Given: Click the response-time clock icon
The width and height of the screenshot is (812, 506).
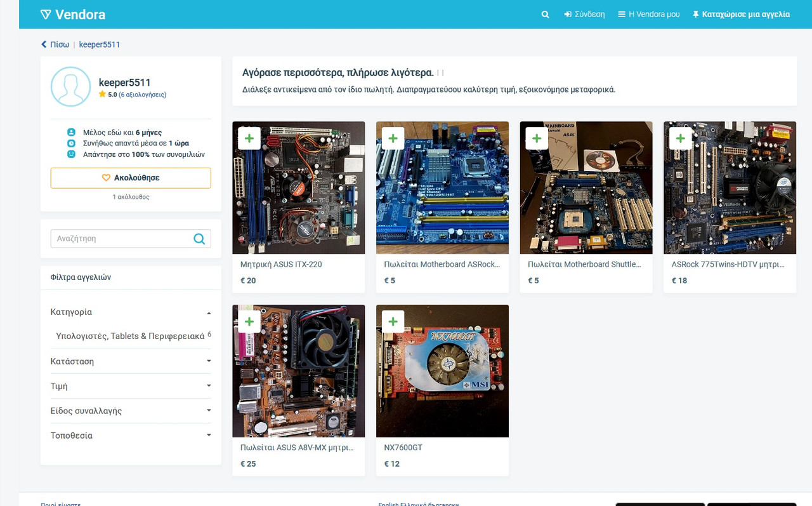Looking at the screenshot, I should coord(72,143).
